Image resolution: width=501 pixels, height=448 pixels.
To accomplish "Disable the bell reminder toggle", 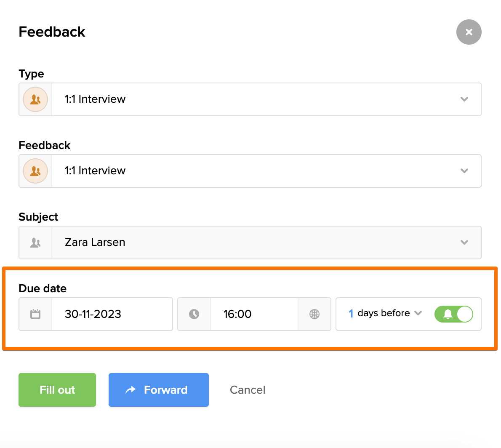I will pos(453,314).
